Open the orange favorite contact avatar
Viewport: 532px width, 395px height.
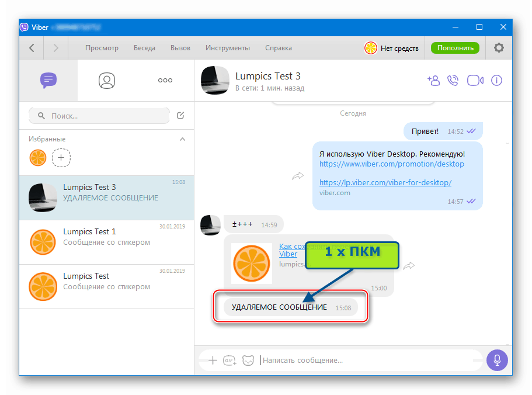pyautogui.click(x=37, y=158)
